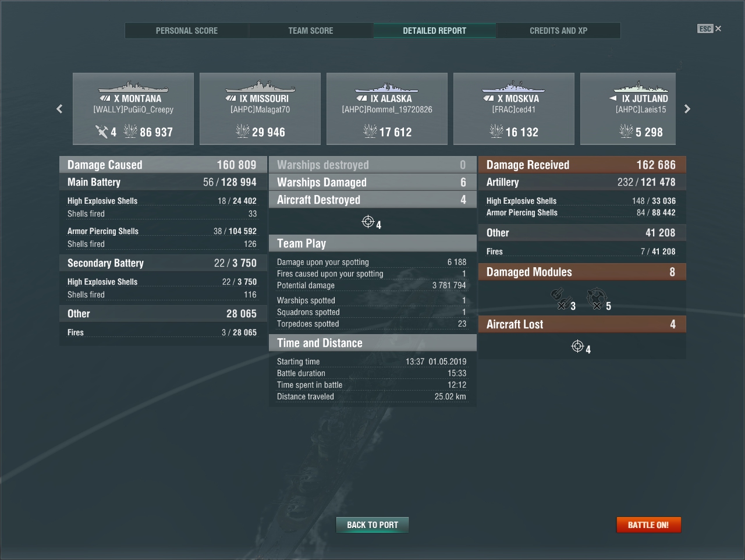
Task: Click the Warships spotted row
Action: point(371,300)
